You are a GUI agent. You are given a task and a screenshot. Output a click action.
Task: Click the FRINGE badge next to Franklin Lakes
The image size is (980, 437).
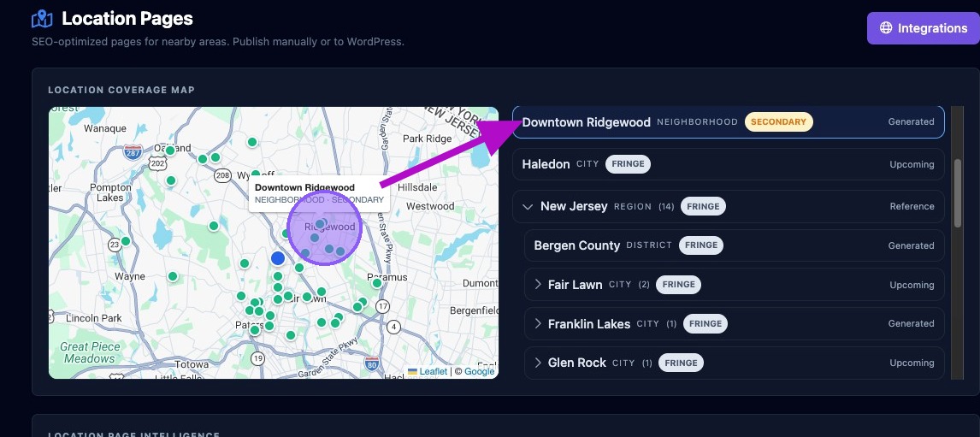pos(705,324)
